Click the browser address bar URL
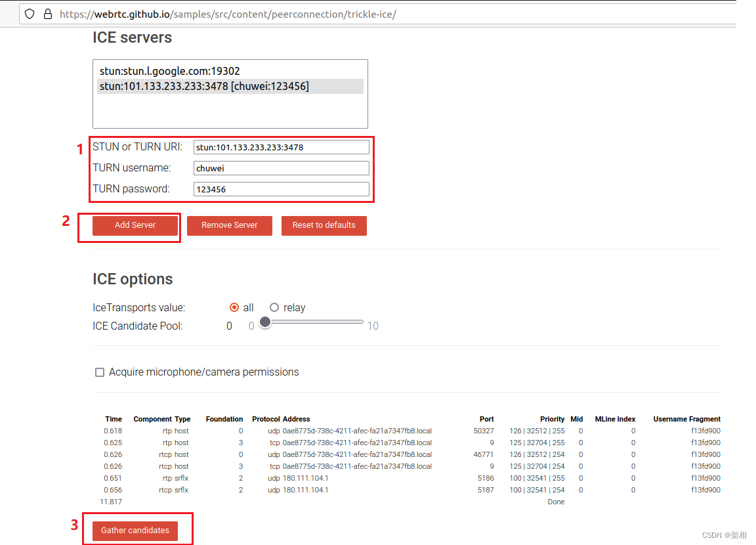The width and height of the screenshot is (756, 545). coord(228,14)
